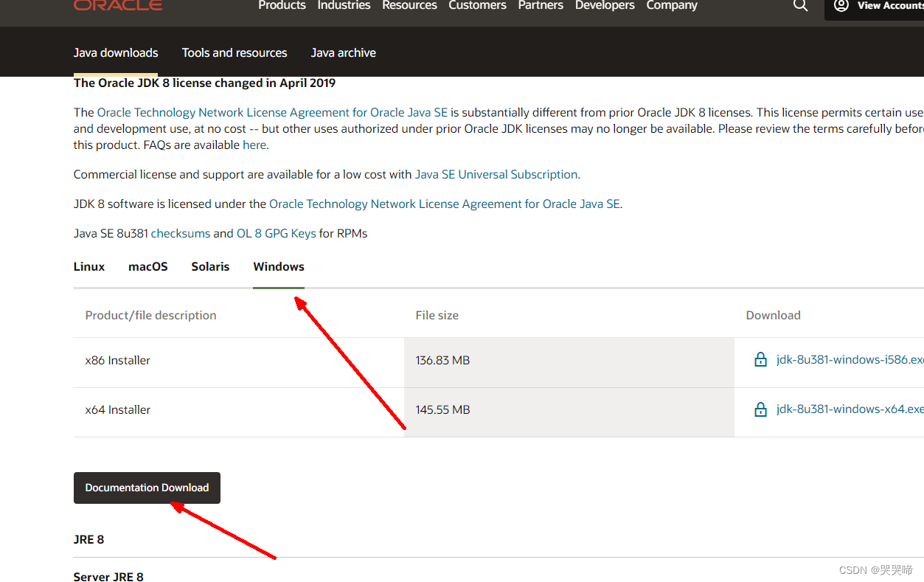Image resolution: width=924 pixels, height=582 pixels.
Task: Select the Linux platform tab
Action: tap(89, 266)
